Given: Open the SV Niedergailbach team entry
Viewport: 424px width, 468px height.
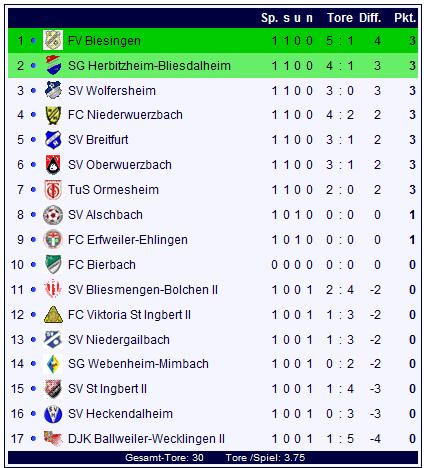Looking at the screenshot, I should 119,340.
